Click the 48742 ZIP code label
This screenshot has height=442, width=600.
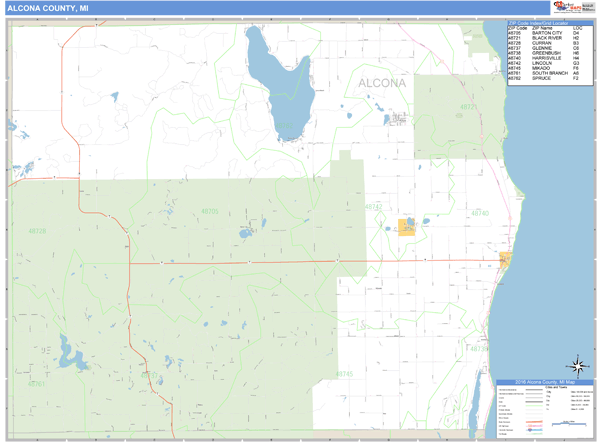[373, 207]
